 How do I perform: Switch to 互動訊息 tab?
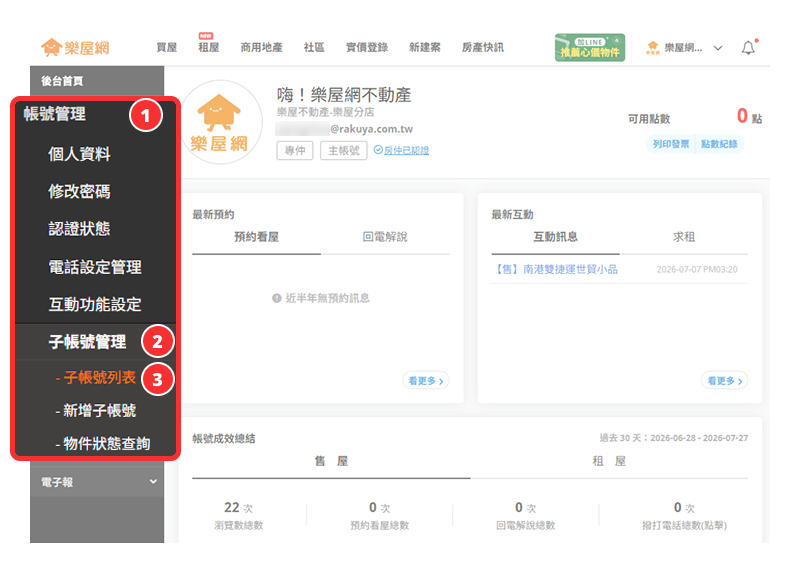pos(556,237)
